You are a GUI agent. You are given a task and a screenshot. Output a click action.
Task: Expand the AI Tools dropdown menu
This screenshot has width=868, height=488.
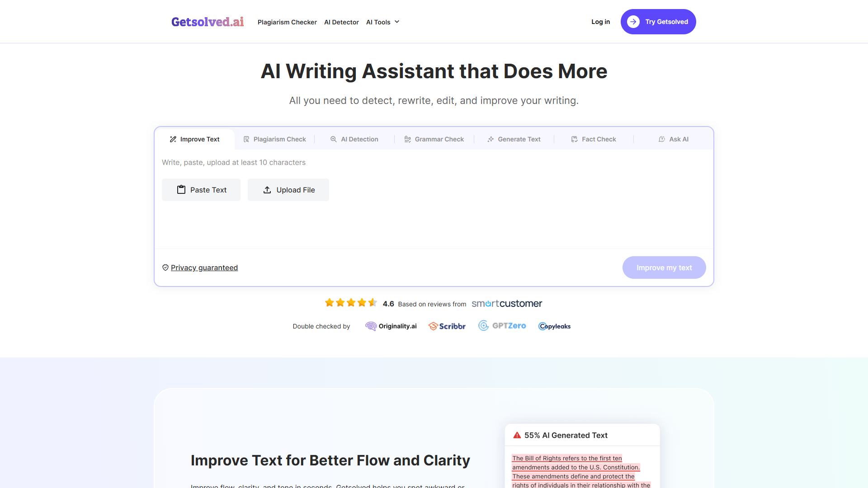pyautogui.click(x=382, y=22)
